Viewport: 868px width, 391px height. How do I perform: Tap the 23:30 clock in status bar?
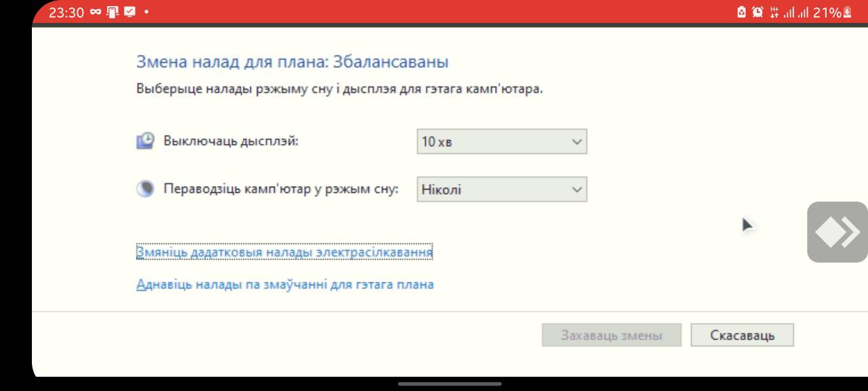(x=66, y=12)
